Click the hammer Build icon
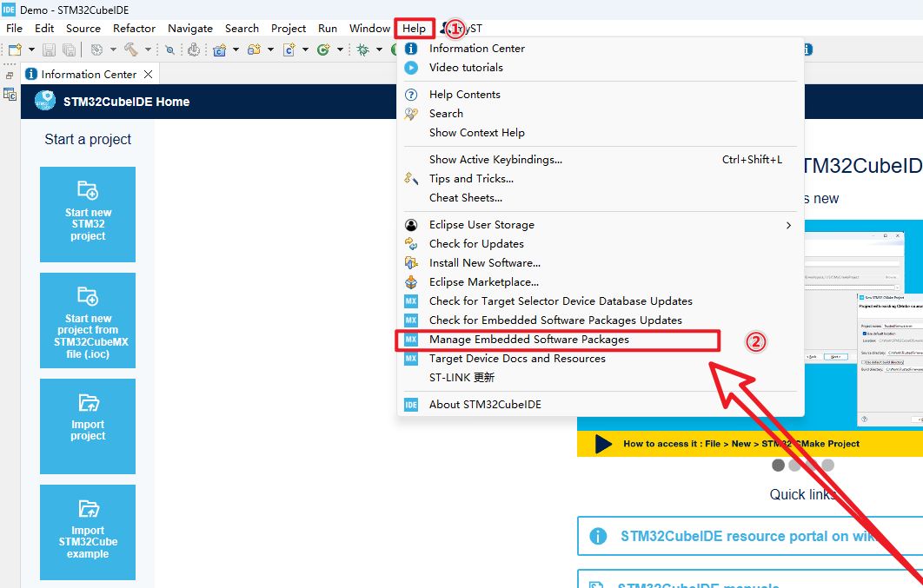Screen dimensions: 923x588 tap(130, 50)
